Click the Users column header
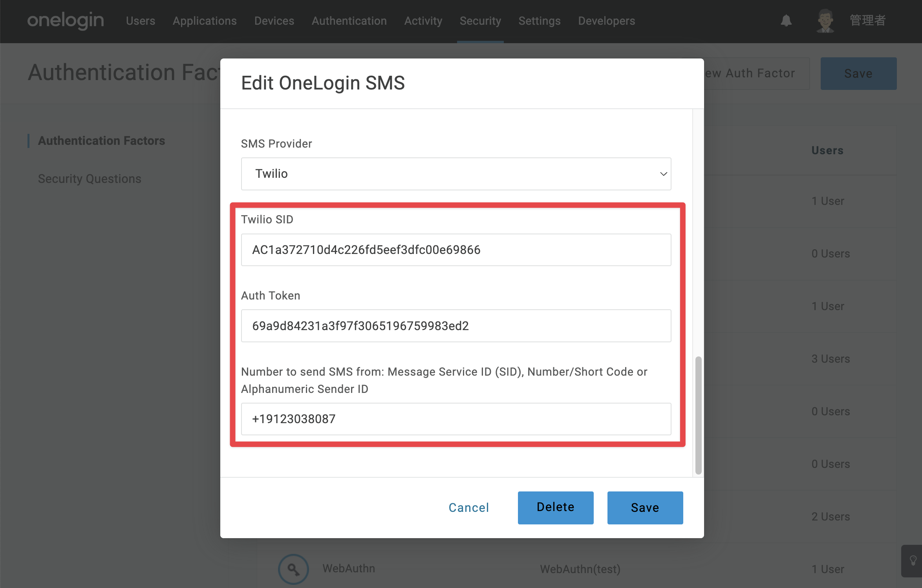The image size is (922, 588). (827, 150)
